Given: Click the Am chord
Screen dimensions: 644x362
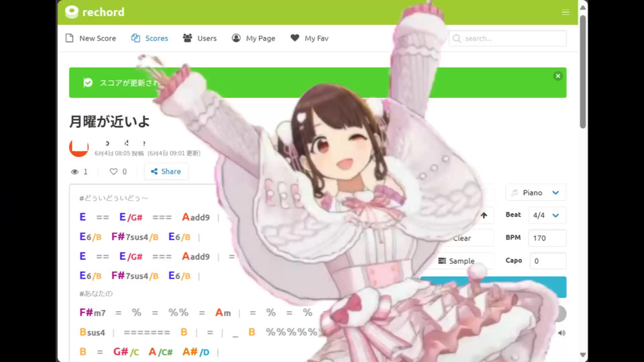Looking at the screenshot, I should 223,313.
